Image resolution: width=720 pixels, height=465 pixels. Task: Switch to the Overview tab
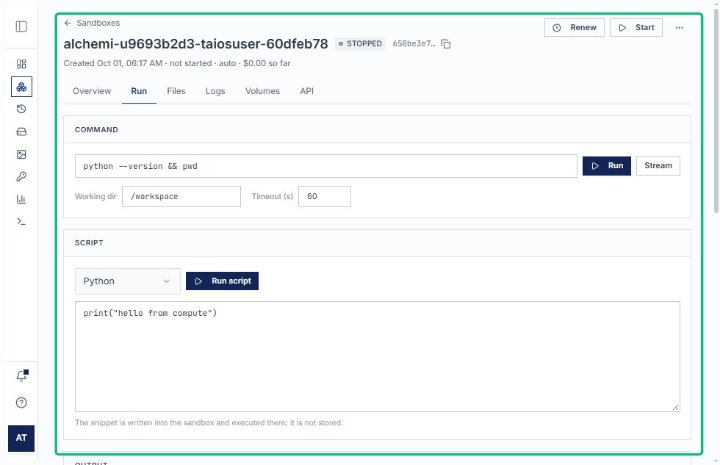pyautogui.click(x=92, y=91)
